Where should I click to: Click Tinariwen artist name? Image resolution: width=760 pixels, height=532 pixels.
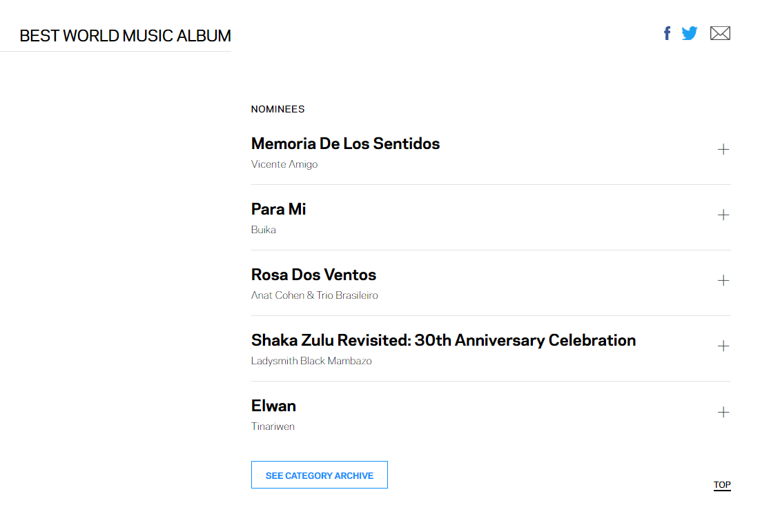point(273,426)
